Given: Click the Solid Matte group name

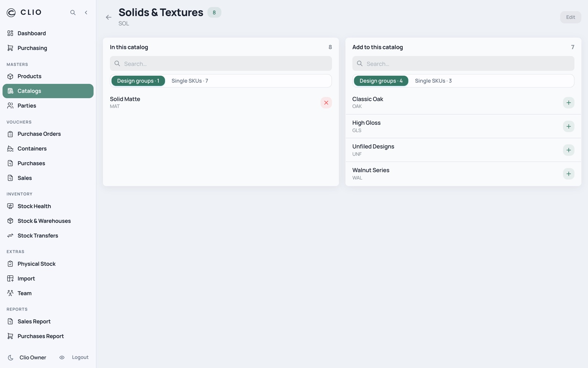Looking at the screenshot, I should (x=125, y=99).
